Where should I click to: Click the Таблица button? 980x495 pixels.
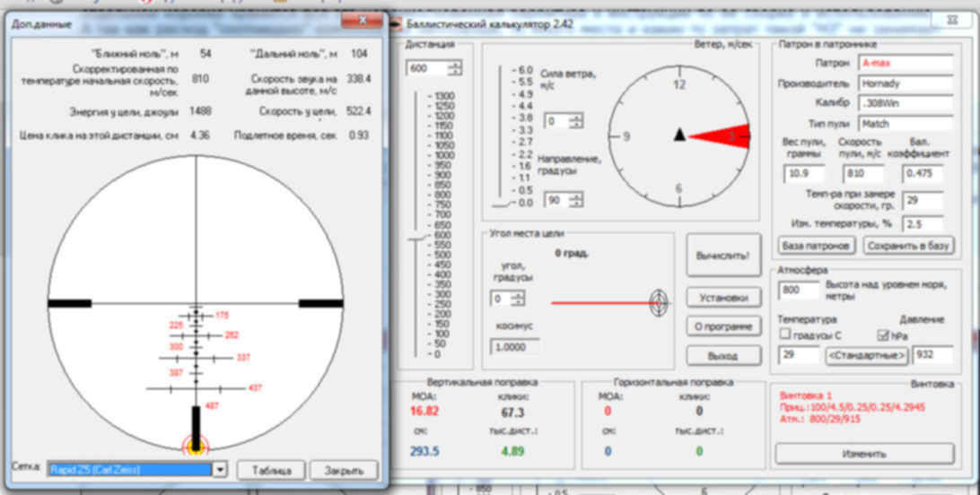point(271,470)
